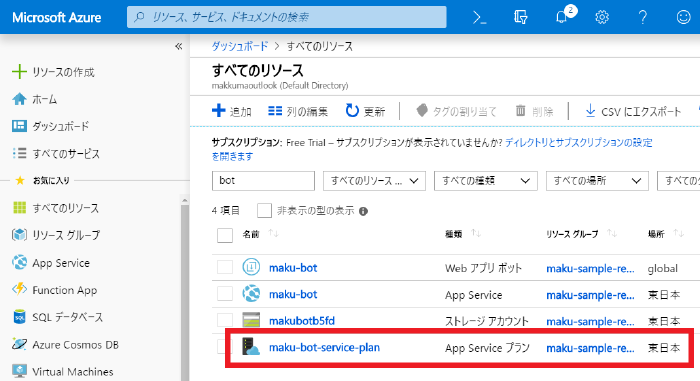The height and width of the screenshot is (381, 700).
Task: Open the all locations filter dropdown
Action: [597, 181]
